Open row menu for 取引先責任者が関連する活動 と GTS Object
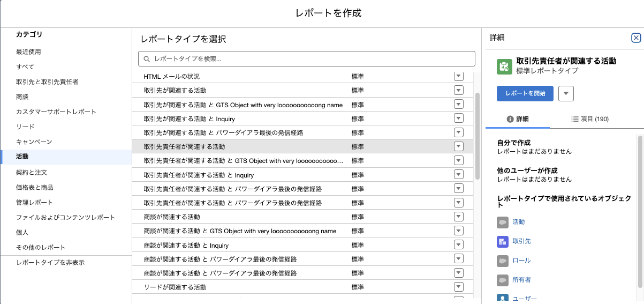 (x=458, y=160)
